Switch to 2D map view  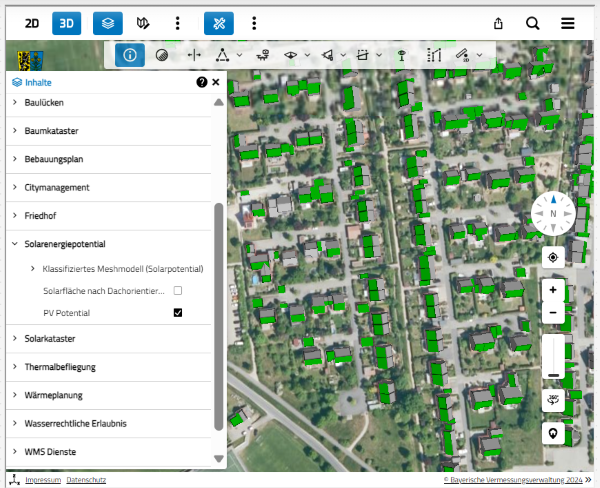tap(32, 23)
